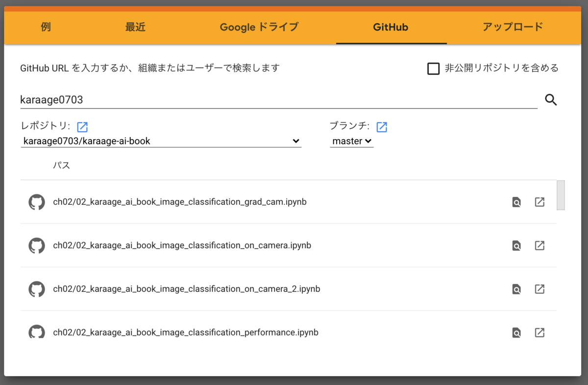Open ch02/02_karaage_ai_book_image_classification_performance.ipynb notebook
Image resolution: width=588 pixels, height=385 pixels.
tap(186, 333)
